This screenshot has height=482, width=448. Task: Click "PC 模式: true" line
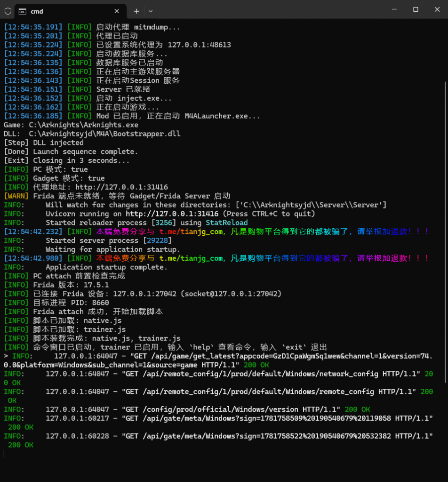click(x=46, y=169)
